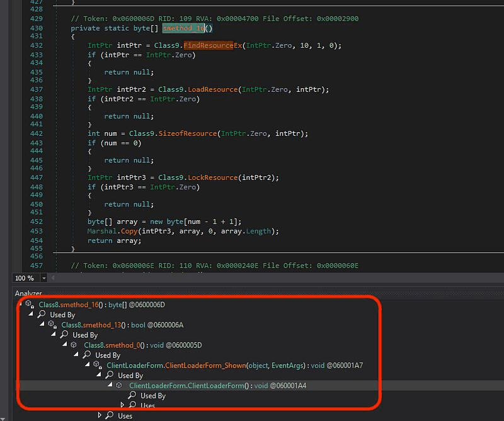Click the 'if (intPtr2 == IntPtr.Zero)' condition
This screenshot has width=504, height=421.
coord(144,99)
